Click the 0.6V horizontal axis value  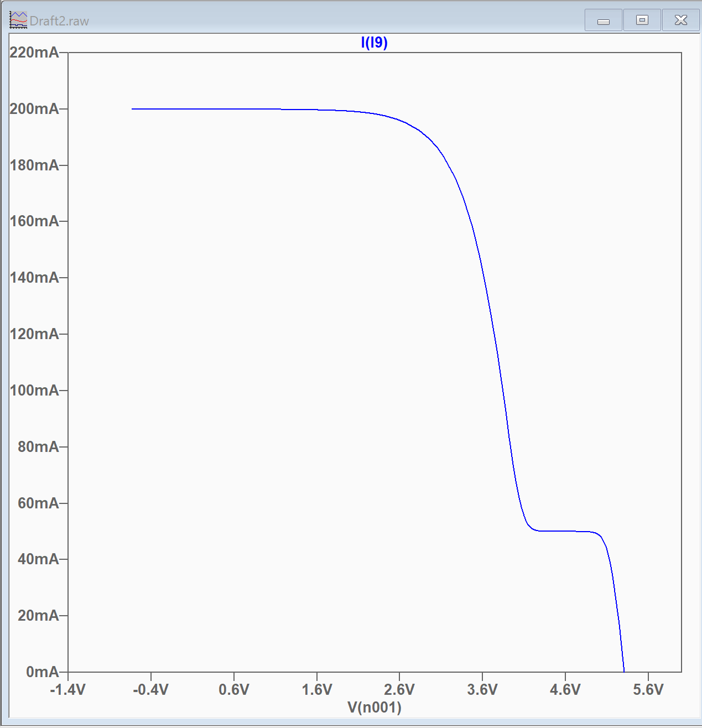click(x=234, y=689)
